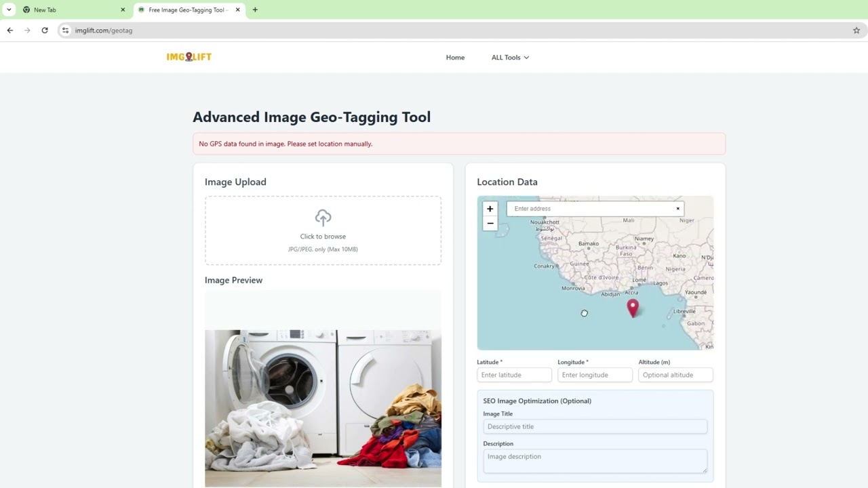Click the No GPS data found message
This screenshot has width=868, height=488.
(285, 144)
